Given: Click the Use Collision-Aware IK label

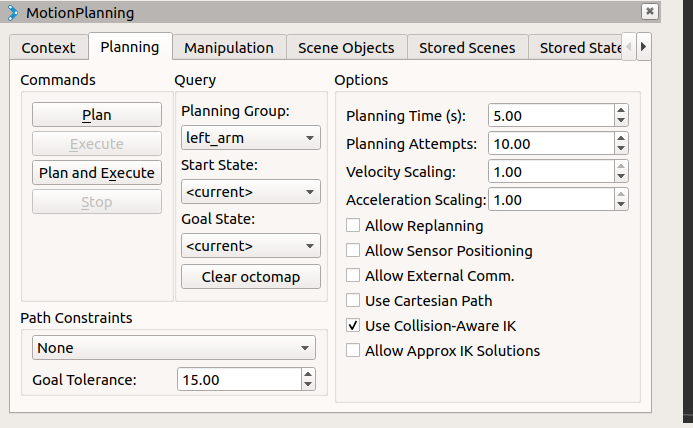Looking at the screenshot, I should (x=441, y=326).
